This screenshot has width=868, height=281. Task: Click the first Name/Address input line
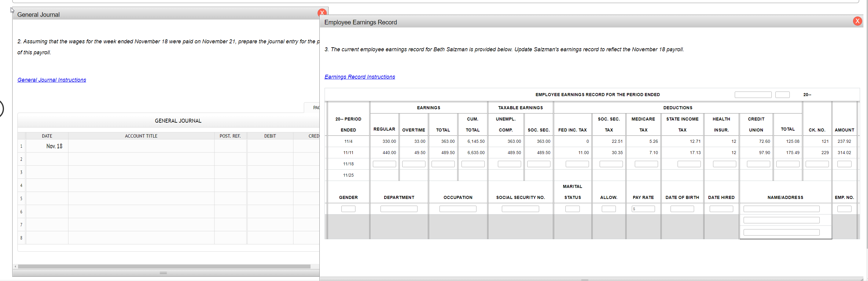[782, 209]
